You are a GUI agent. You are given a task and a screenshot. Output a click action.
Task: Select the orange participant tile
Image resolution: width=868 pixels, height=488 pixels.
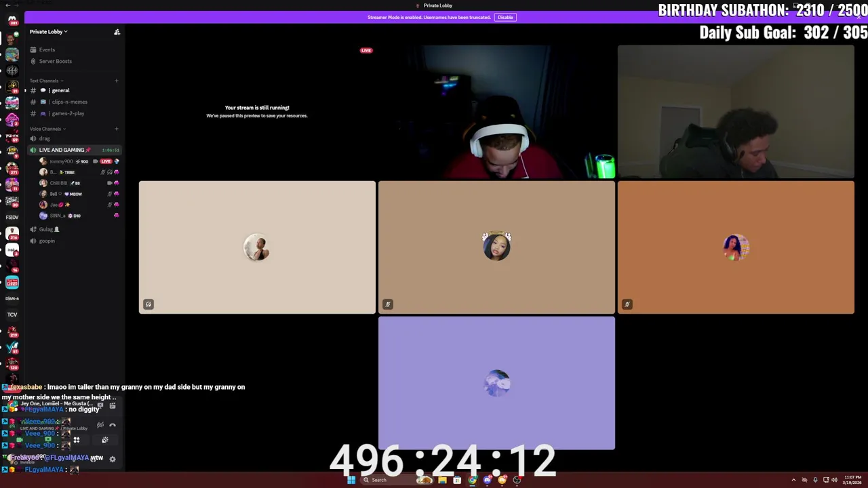pos(736,247)
